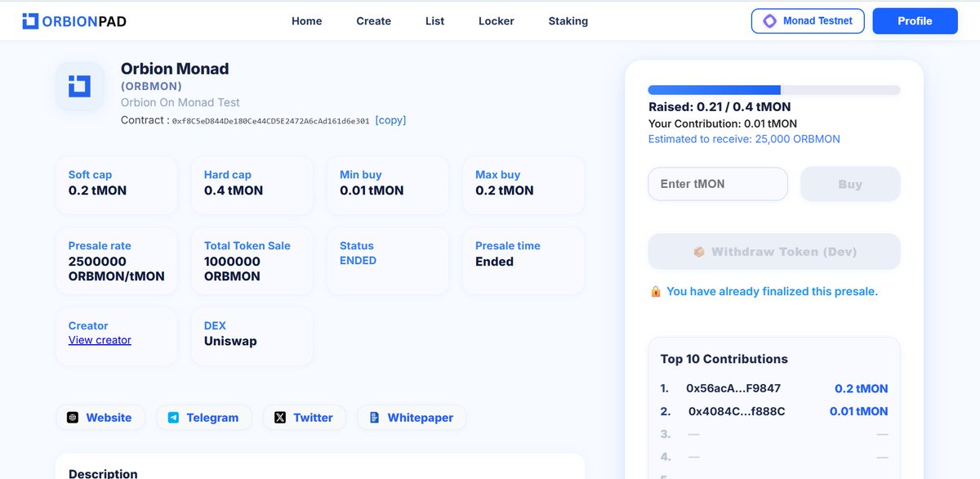The width and height of the screenshot is (980, 479).
Task: Click the raised funds progress bar
Action: coord(774,90)
